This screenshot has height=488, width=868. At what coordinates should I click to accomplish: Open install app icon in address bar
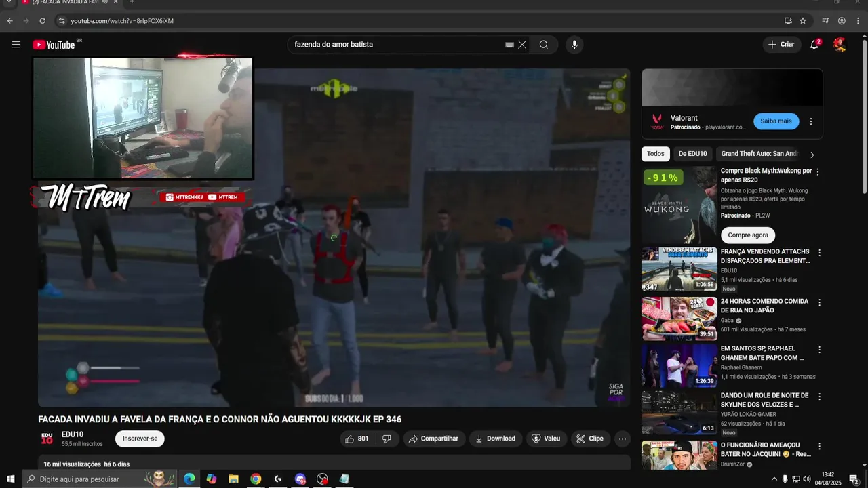coord(788,21)
